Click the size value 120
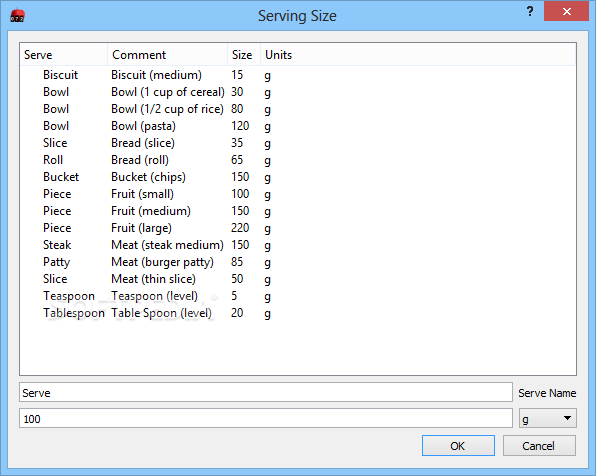The width and height of the screenshot is (596, 476). [x=240, y=126]
